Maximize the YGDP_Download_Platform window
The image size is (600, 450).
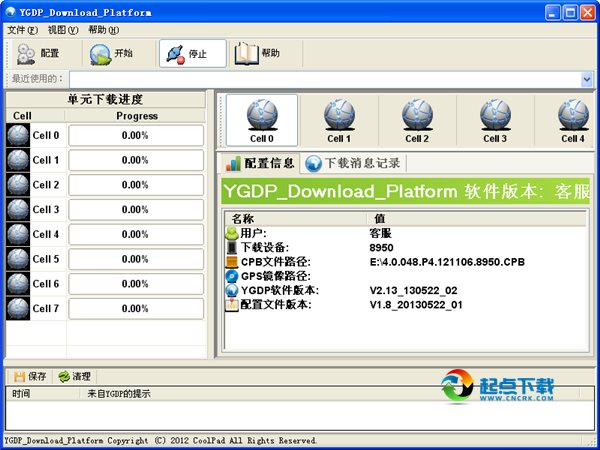point(570,13)
